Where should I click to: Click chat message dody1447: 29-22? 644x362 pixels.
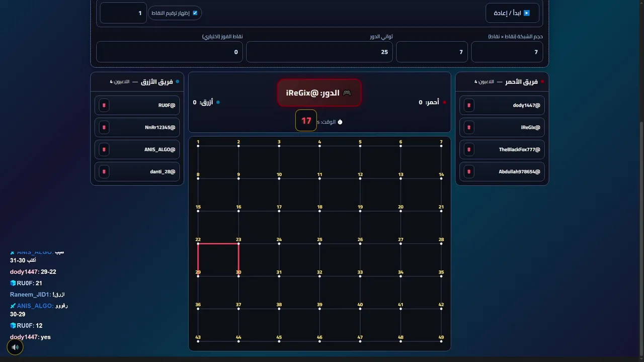(33, 272)
